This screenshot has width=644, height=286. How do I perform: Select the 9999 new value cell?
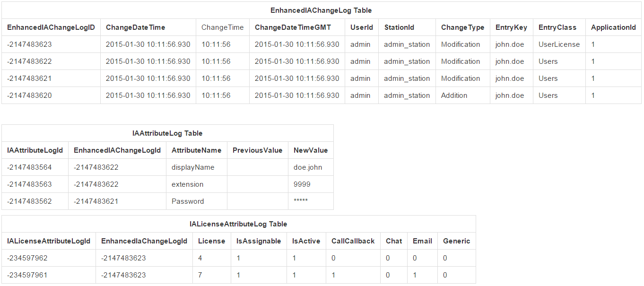point(302,184)
